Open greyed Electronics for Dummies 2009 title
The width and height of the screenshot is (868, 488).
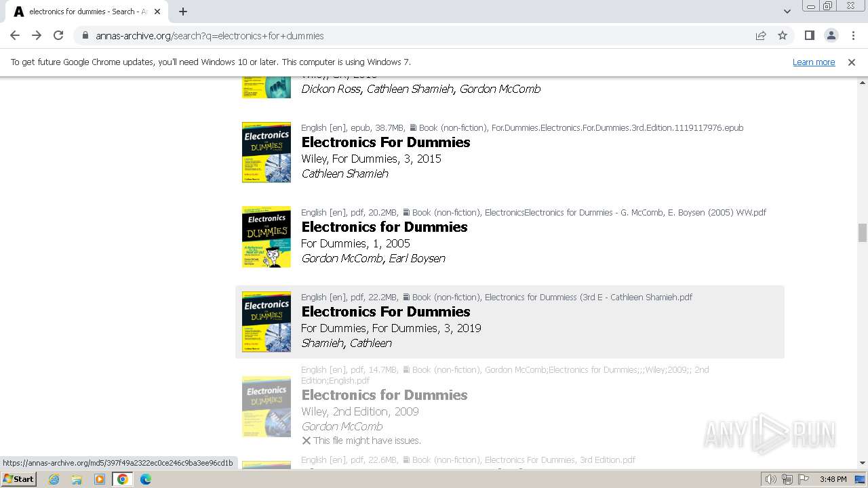click(384, 395)
